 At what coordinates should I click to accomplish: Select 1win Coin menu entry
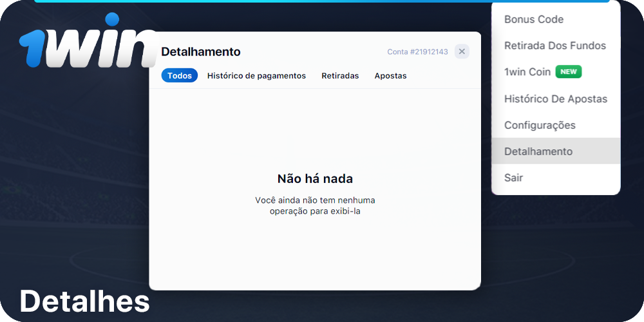527,72
